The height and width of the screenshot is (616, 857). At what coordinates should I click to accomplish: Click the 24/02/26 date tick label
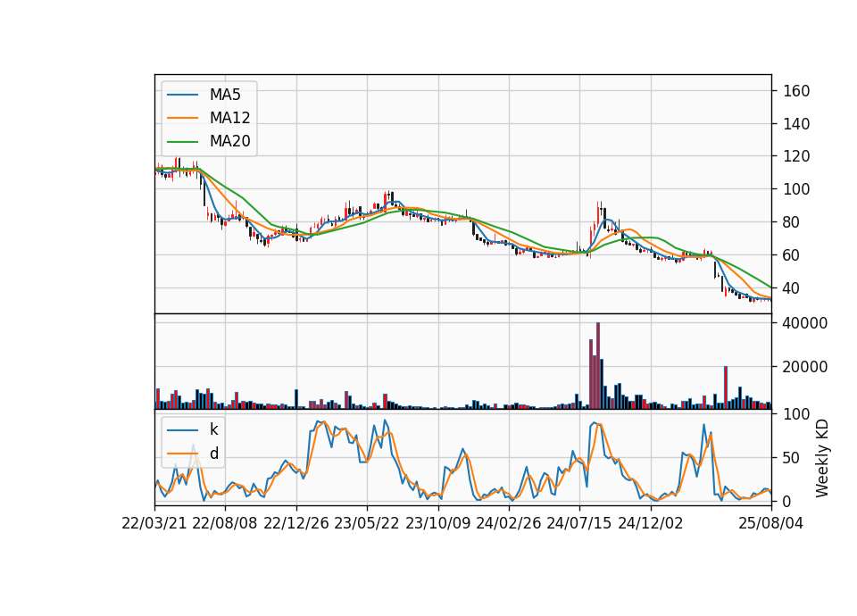pos(509,524)
